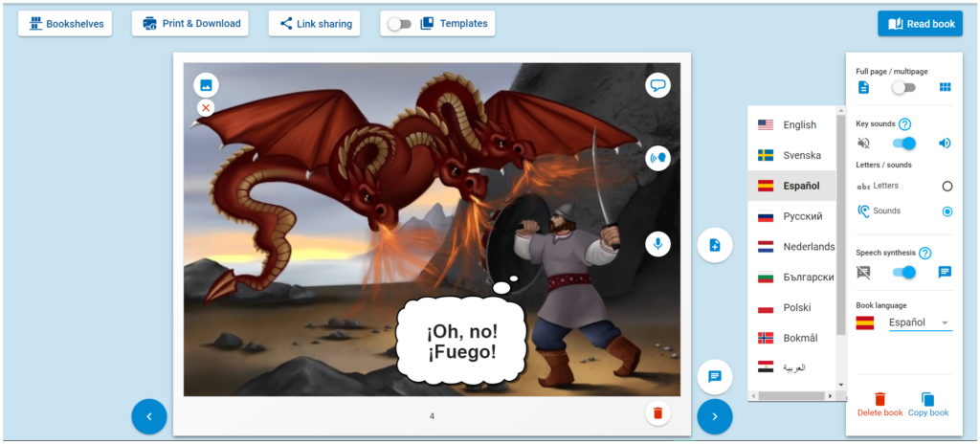This screenshot has width=980, height=444.
Task: Go to the next page arrow
Action: (714, 416)
